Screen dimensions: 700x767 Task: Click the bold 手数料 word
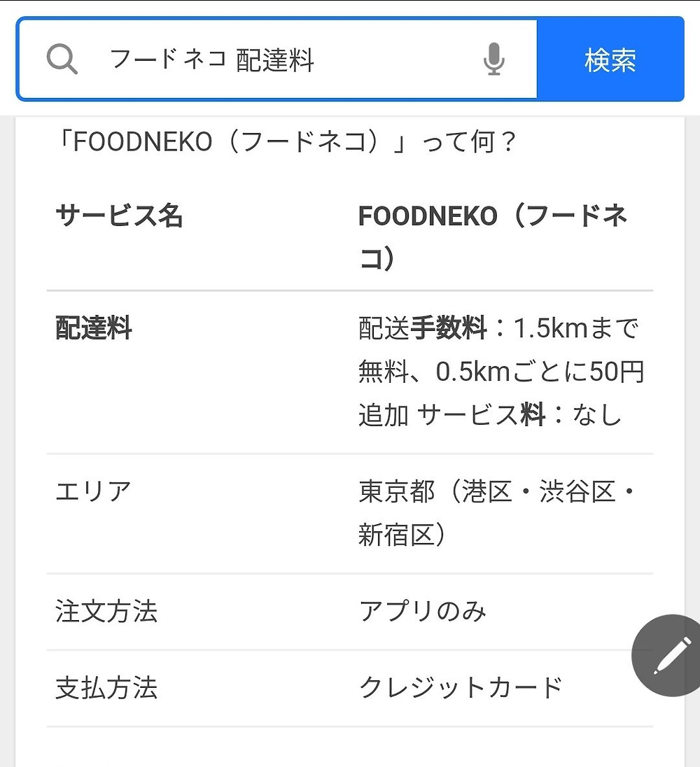pyautogui.click(x=448, y=328)
